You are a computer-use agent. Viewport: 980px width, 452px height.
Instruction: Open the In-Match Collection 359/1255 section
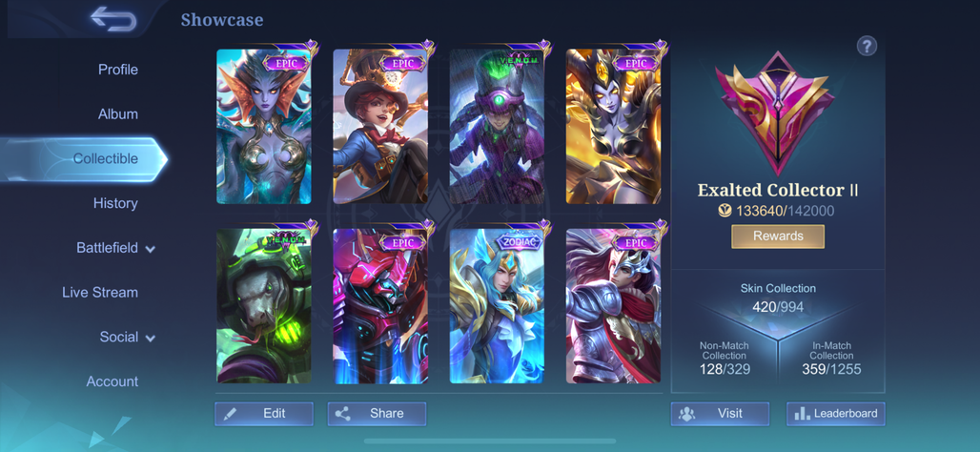click(x=831, y=359)
